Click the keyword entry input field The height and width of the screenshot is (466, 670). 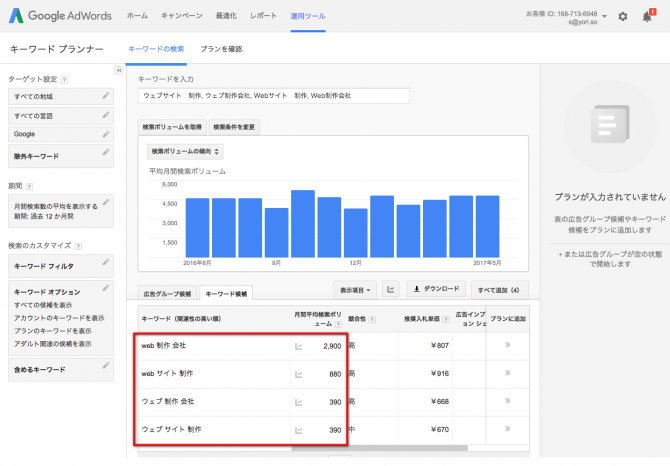pos(274,96)
